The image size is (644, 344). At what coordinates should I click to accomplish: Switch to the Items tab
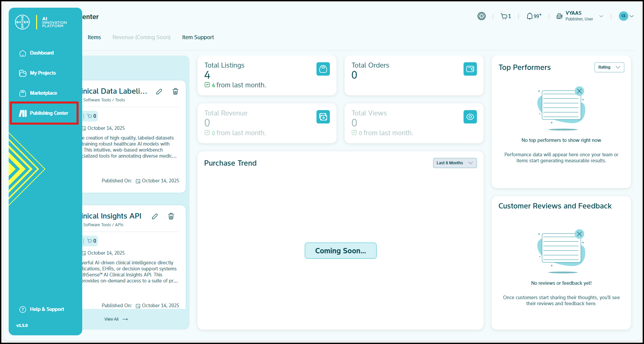(x=94, y=37)
